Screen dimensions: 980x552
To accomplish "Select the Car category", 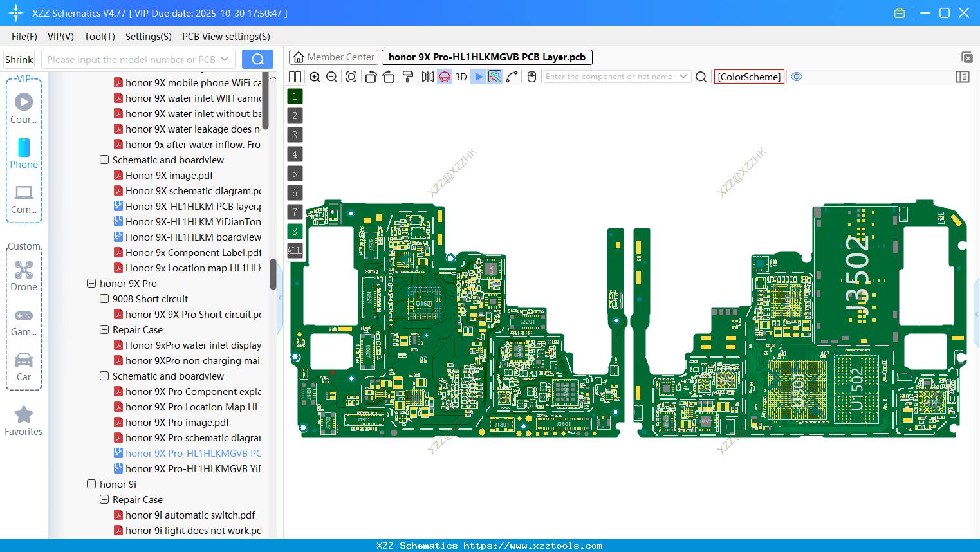I will tap(24, 367).
